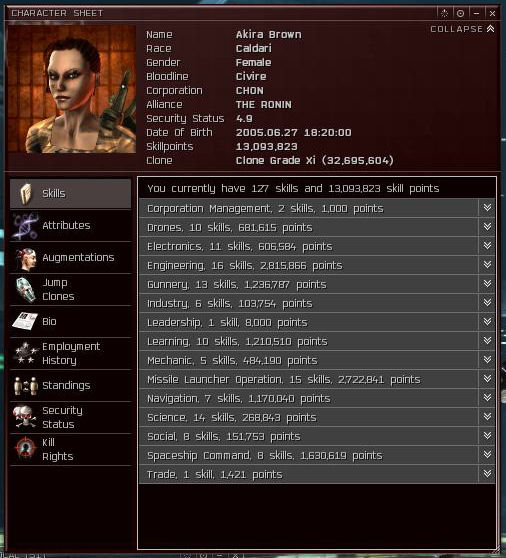Expand the Spaceship Command skill group
The height and width of the screenshot is (558, 506).
tap(487, 455)
